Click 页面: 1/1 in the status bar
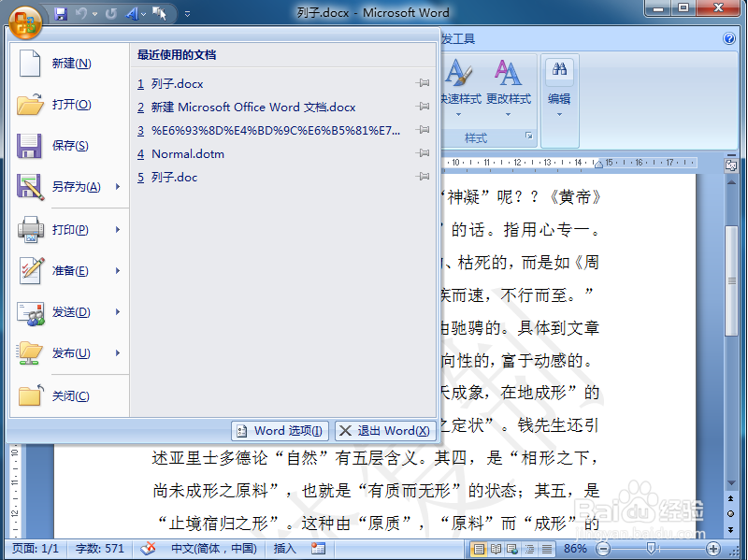 pyautogui.click(x=36, y=549)
